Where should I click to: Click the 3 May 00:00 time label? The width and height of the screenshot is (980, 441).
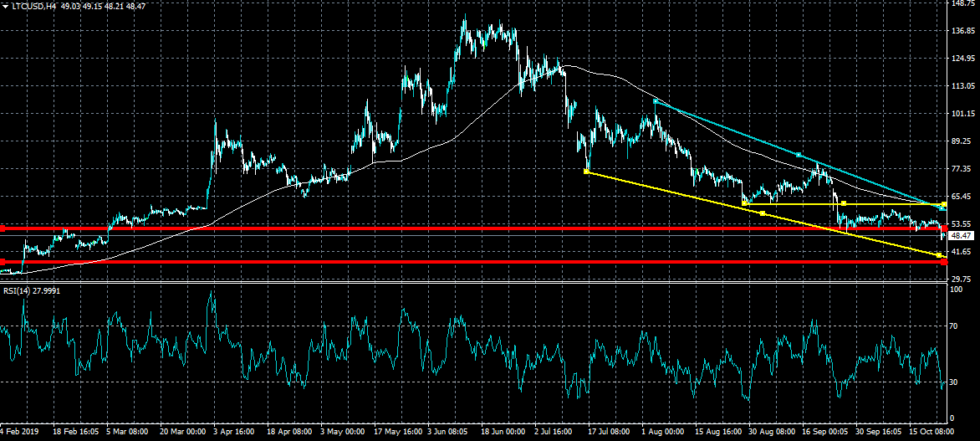click(343, 433)
